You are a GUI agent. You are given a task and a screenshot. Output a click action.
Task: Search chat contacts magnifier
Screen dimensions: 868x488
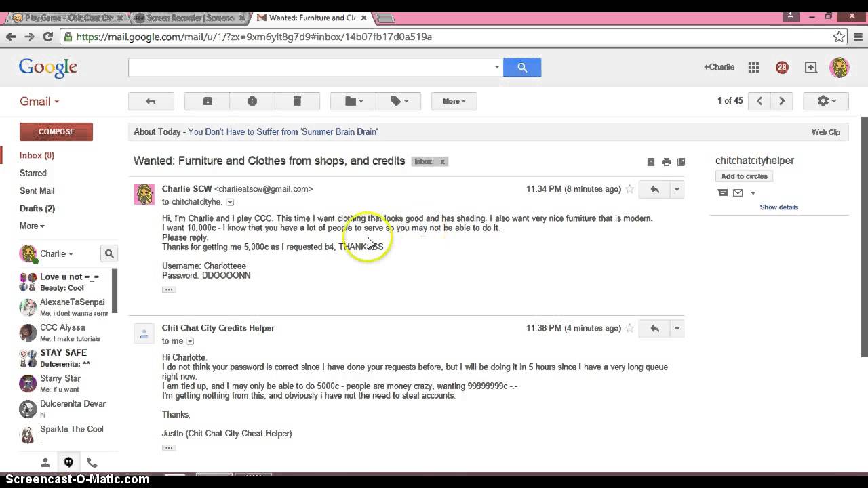109,253
